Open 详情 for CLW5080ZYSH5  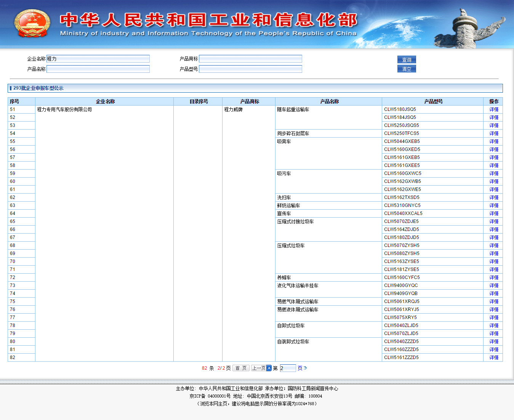pos(494,253)
